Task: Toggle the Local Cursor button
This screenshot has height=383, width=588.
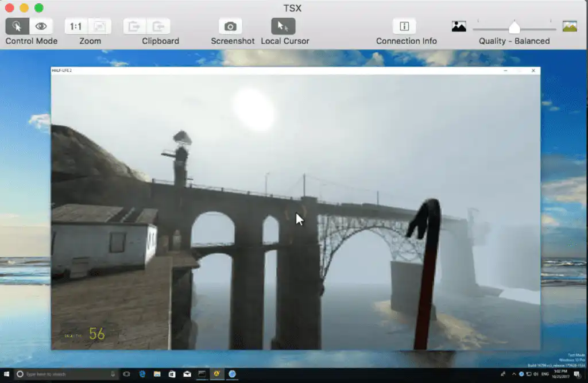Action: pyautogui.click(x=283, y=26)
